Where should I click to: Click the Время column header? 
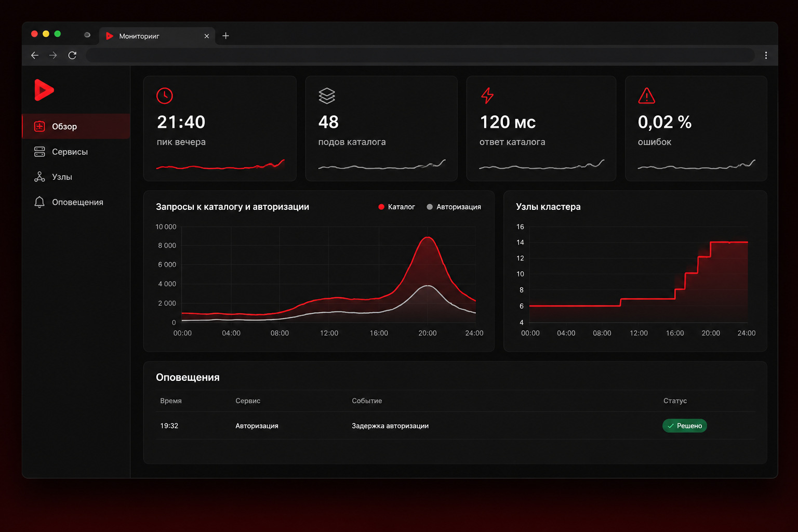tap(171, 401)
